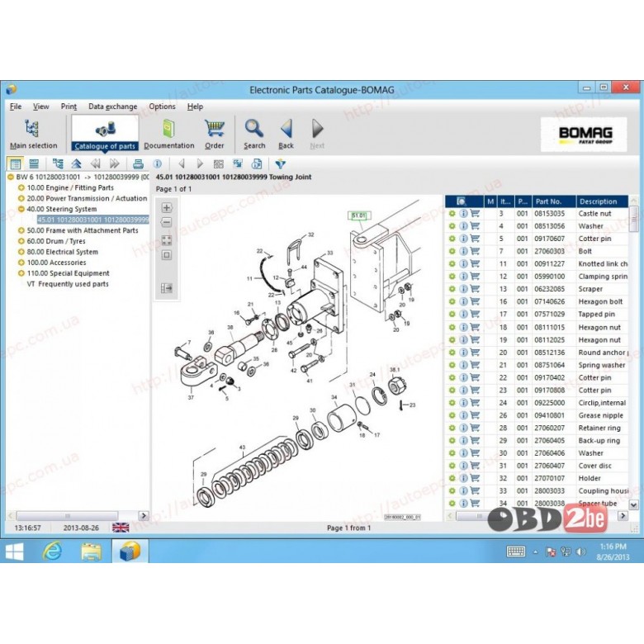Add Scraper 06232085 to cart
644x644 pixels.
tap(475, 289)
